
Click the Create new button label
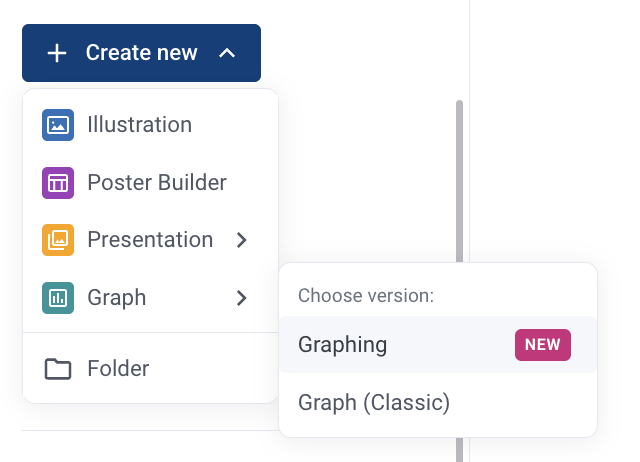click(x=142, y=53)
